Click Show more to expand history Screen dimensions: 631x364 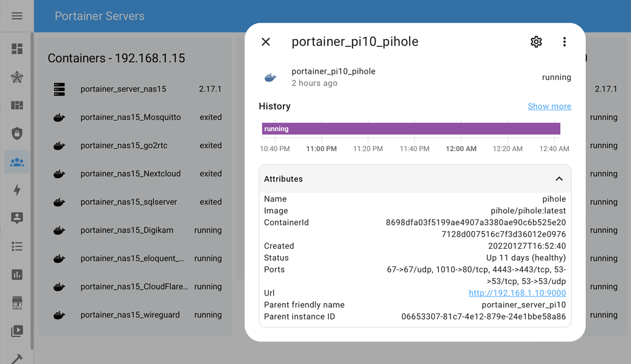pos(549,106)
